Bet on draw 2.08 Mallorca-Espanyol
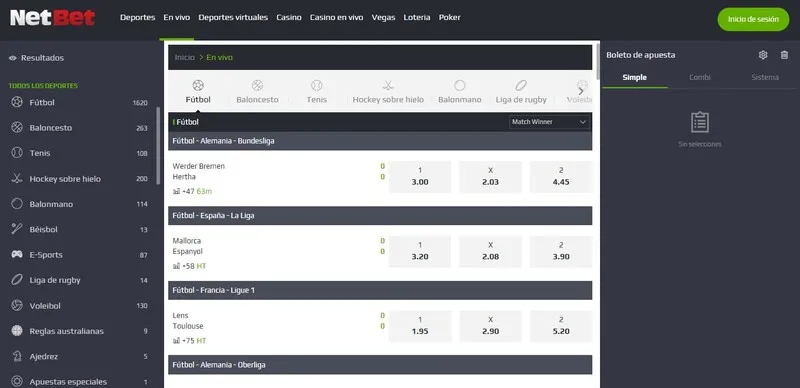Screen dimensions: 800x388 [x=490, y=251]
